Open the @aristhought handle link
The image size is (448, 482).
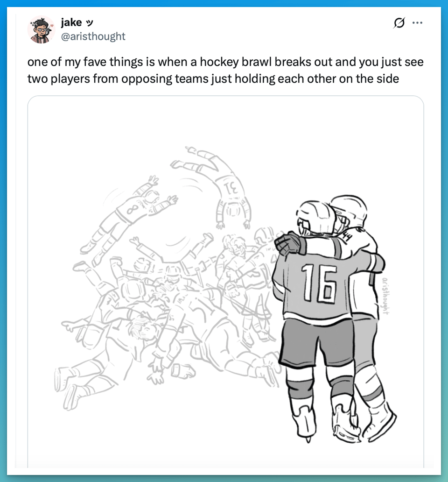93,36
